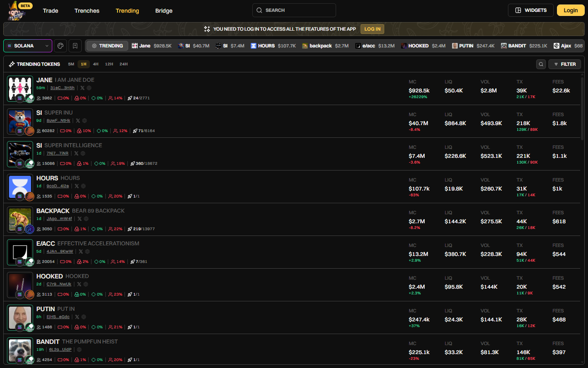The image size is (588, 368).
Task: Focus the SEARCH input field
Action: pyautogui.click(x=294, y=10)
